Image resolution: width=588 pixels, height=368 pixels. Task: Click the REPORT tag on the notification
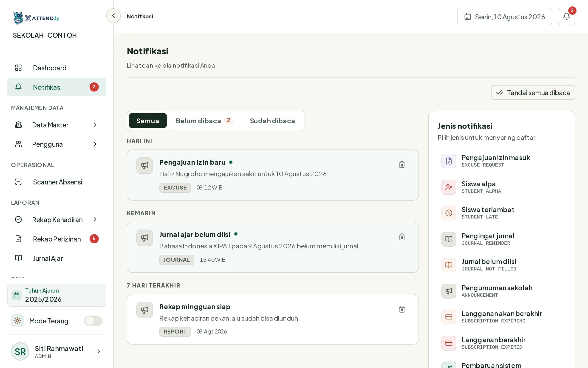pyautogui.click(x=175, y=332)
